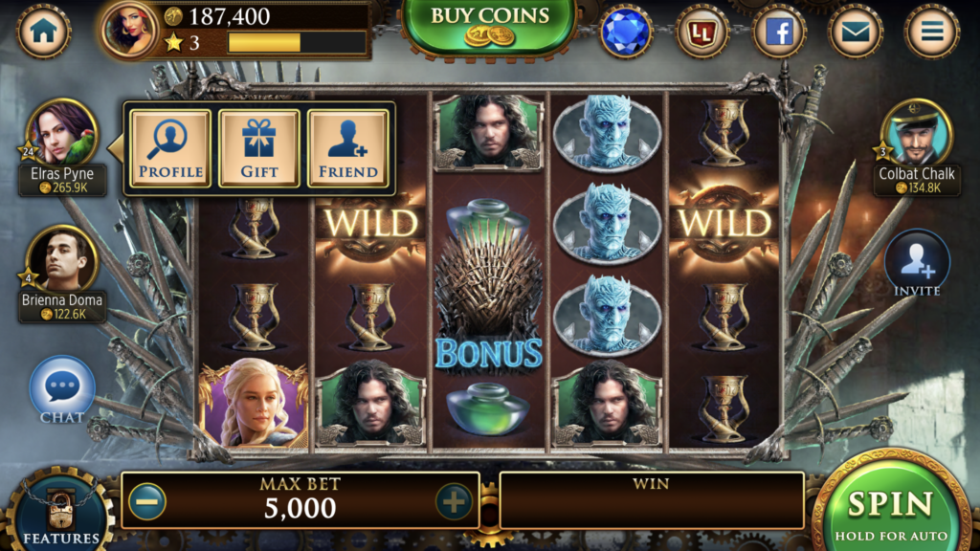Open the LL shield loyalty icon
The image size is (980, 551).
coord(702,32)
